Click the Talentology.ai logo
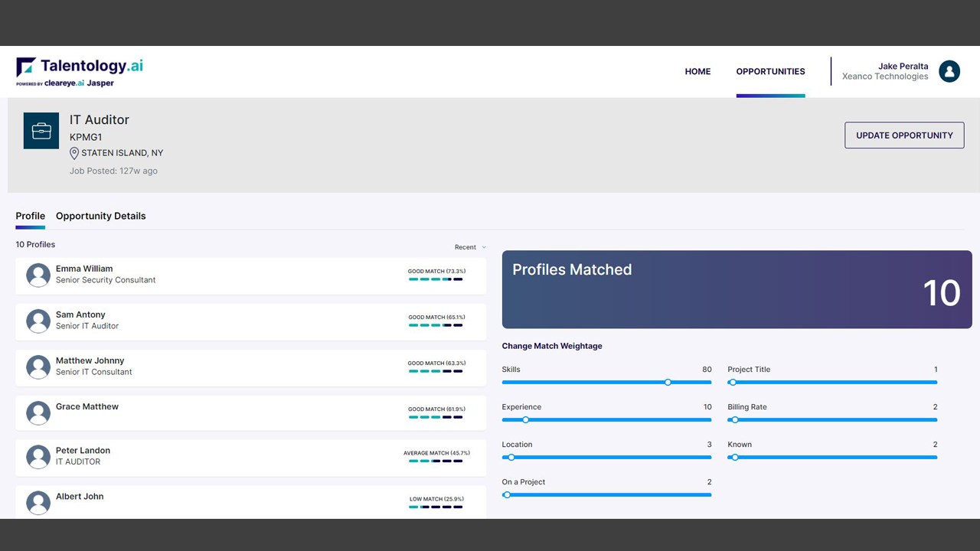 coord(80,72)
